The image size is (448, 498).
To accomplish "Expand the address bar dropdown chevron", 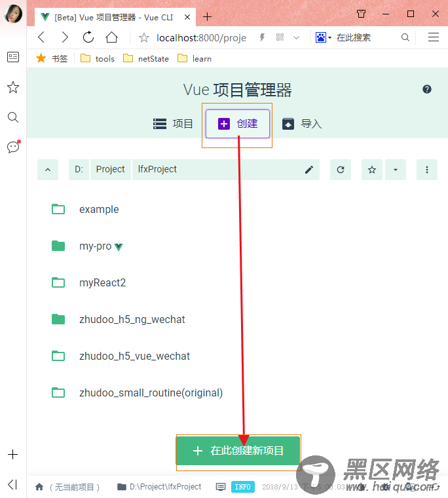I will (296, 38).
